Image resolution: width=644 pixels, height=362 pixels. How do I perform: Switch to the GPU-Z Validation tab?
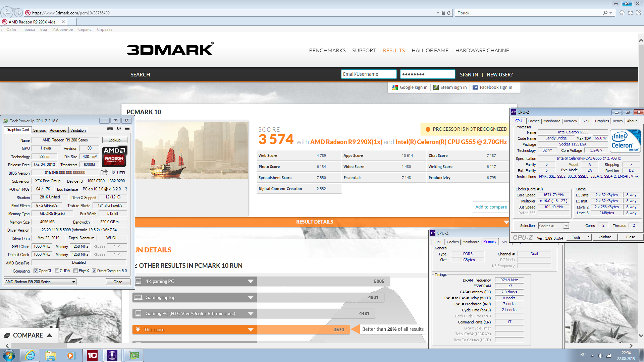[x=78, y=130]
